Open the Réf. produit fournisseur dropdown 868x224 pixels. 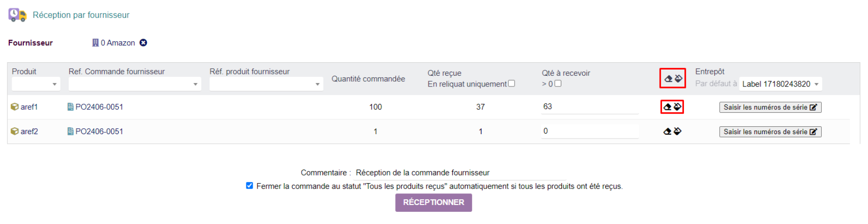click(x=266, y=84)
